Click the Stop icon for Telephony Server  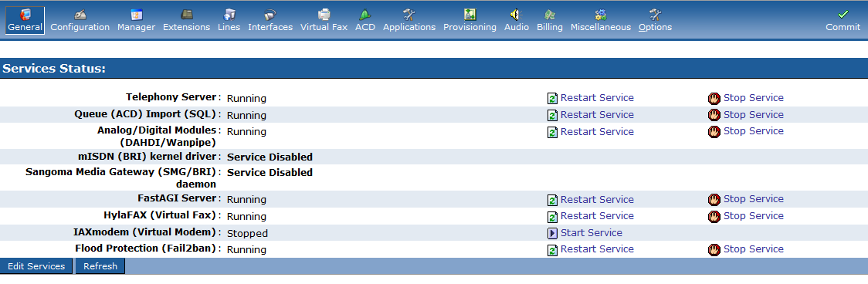click(714, 99)
